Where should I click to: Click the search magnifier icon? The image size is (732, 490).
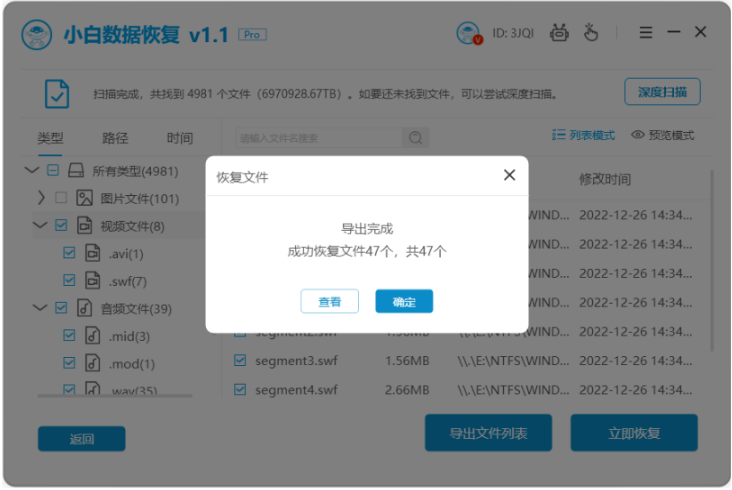click(415, 138)
